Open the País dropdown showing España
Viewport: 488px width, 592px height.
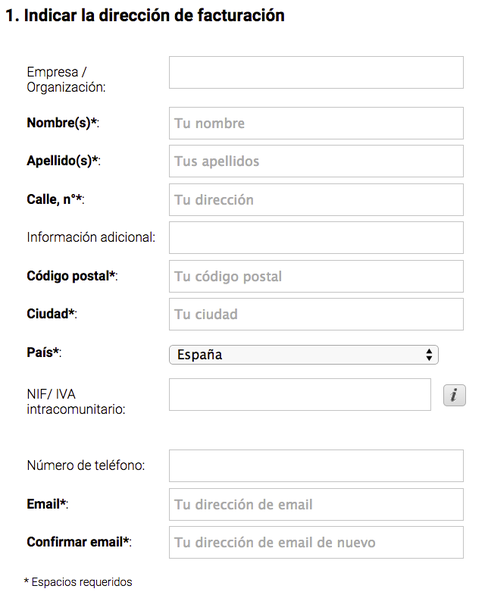click(x=303, y=355)
